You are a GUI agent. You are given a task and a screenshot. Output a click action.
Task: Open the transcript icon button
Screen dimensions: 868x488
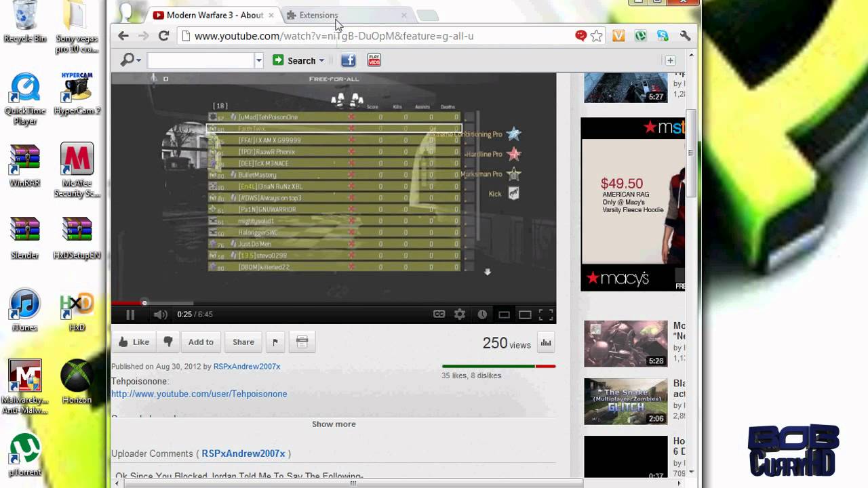302,342
